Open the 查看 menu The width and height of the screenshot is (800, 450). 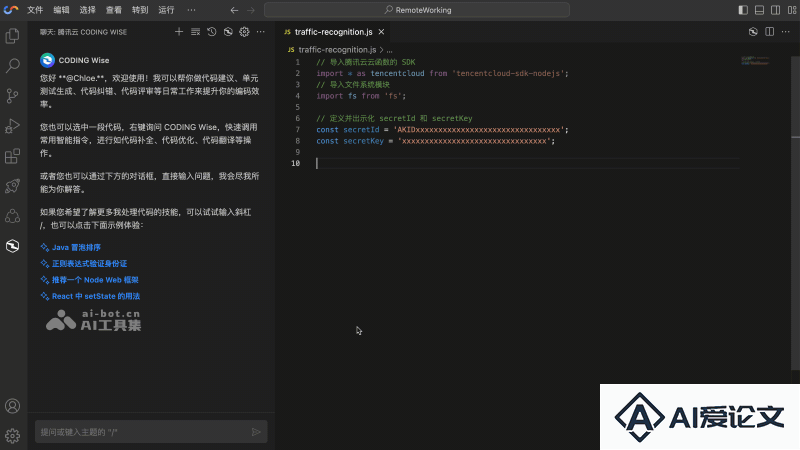point(113,10)
